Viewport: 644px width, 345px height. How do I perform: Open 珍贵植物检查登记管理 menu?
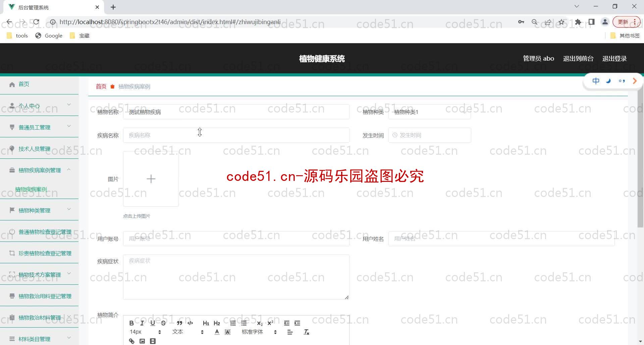(39, 253)
